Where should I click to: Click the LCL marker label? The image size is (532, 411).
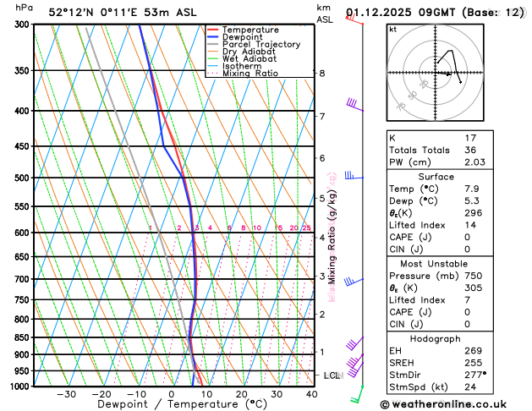click(x=333, y=375)
